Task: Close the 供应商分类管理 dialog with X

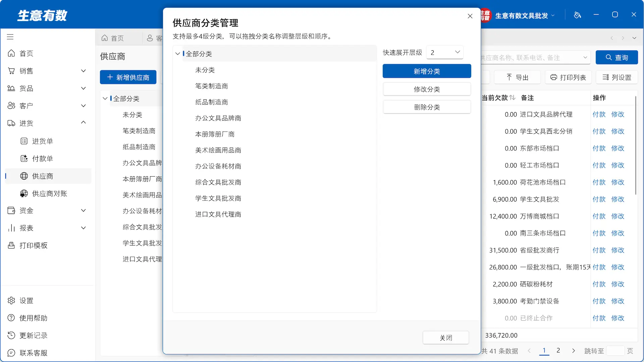Action: (x=470, y=16)
